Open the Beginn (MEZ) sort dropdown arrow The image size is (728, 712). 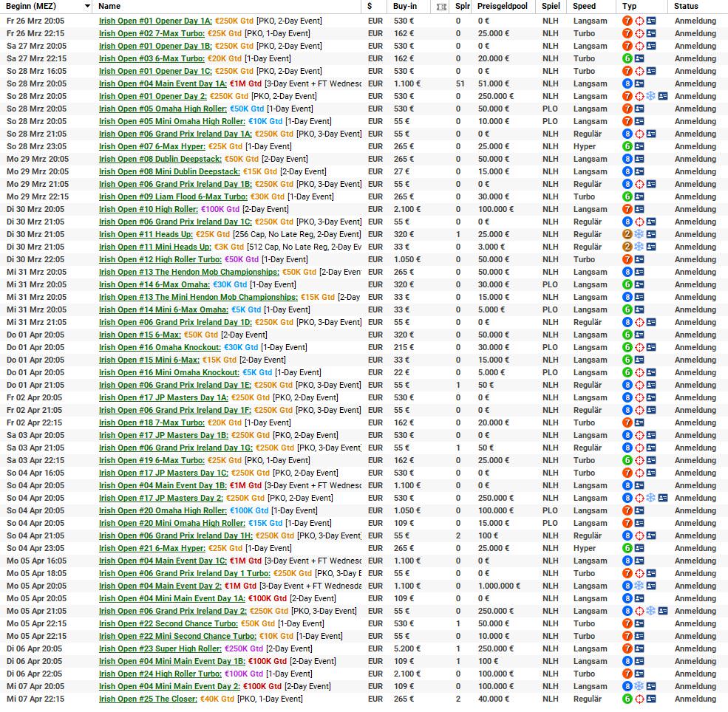click(87, 6)
